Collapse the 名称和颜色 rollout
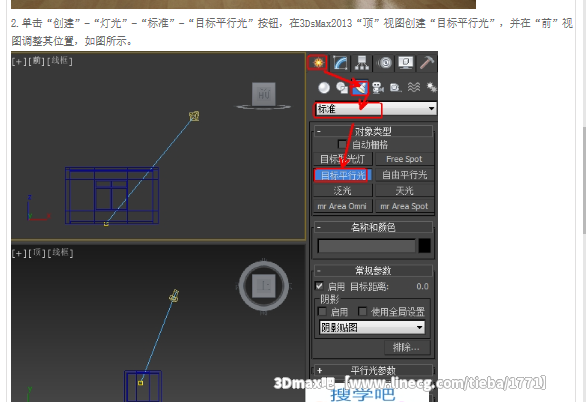The width and height of the screenshot is (586, 402). click(x=373, y=227)
